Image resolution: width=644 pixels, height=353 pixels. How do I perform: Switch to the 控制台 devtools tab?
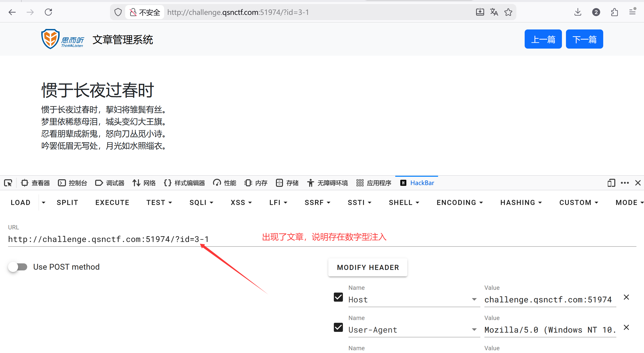click(73, 183)
